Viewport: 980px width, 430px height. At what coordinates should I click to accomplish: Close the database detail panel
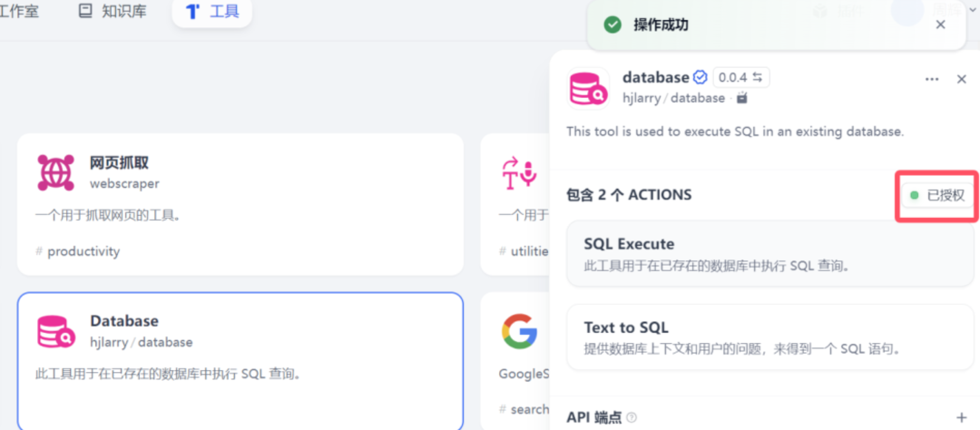(x=962, y=80)
